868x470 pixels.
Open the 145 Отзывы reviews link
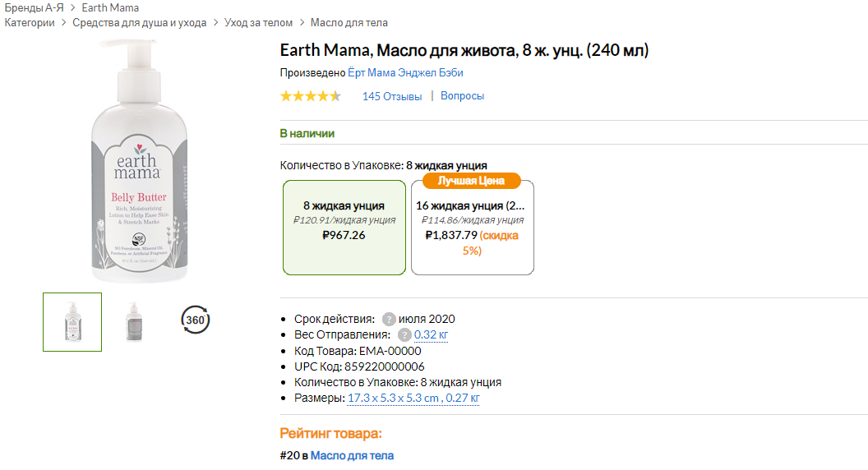point(392,96)
